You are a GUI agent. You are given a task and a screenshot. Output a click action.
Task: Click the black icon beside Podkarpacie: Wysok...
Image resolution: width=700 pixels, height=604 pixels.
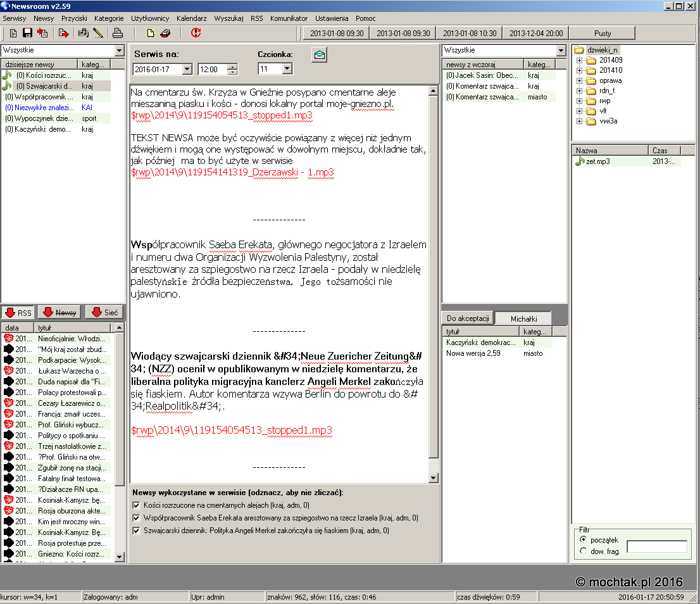pos(8,360)
